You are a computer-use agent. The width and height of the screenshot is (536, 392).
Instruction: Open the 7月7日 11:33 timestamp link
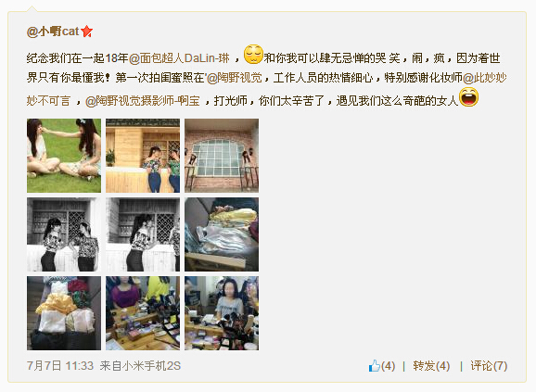click(60, 366)
